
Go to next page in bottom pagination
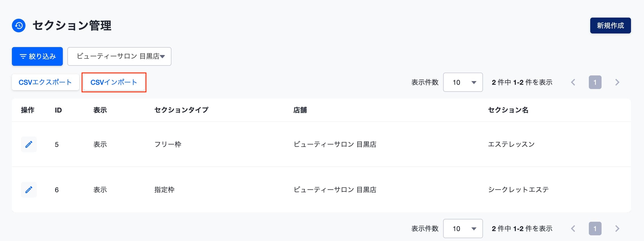[617, 229]
